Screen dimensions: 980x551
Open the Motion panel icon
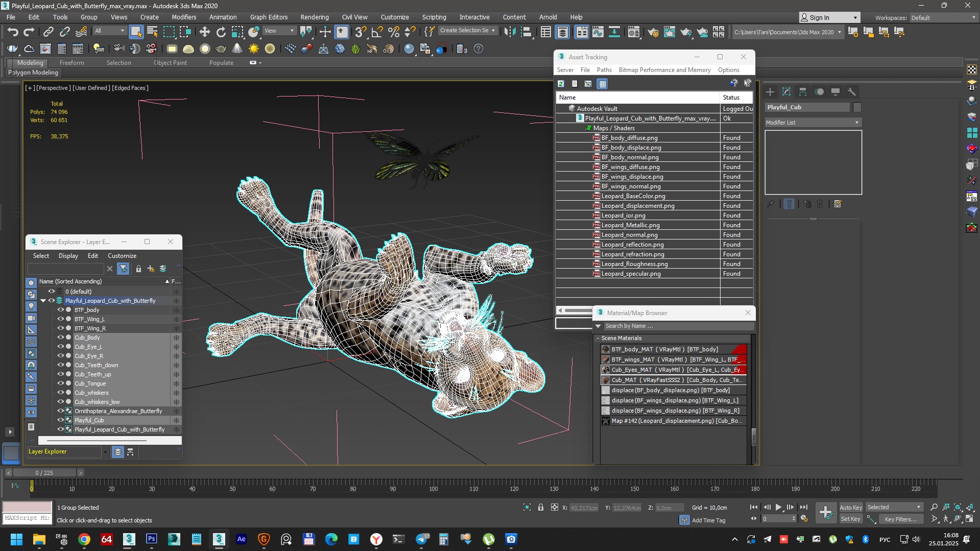coord(819,92)
